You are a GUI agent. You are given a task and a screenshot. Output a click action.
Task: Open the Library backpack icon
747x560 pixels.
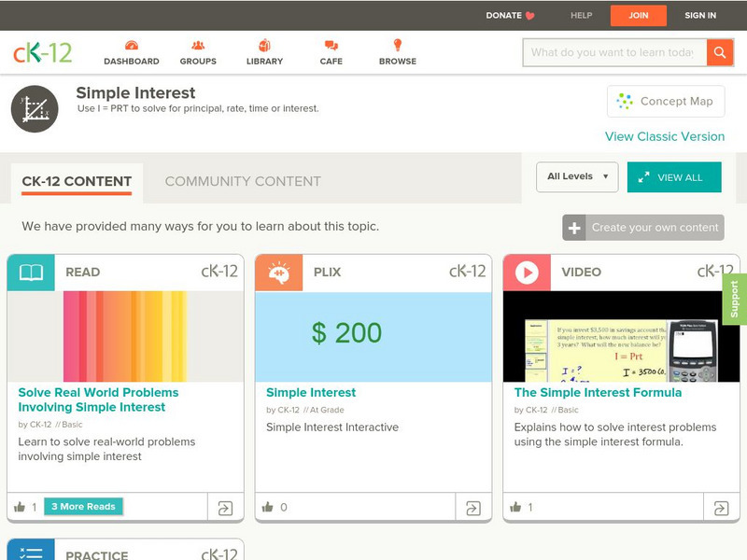click(264, 45)
